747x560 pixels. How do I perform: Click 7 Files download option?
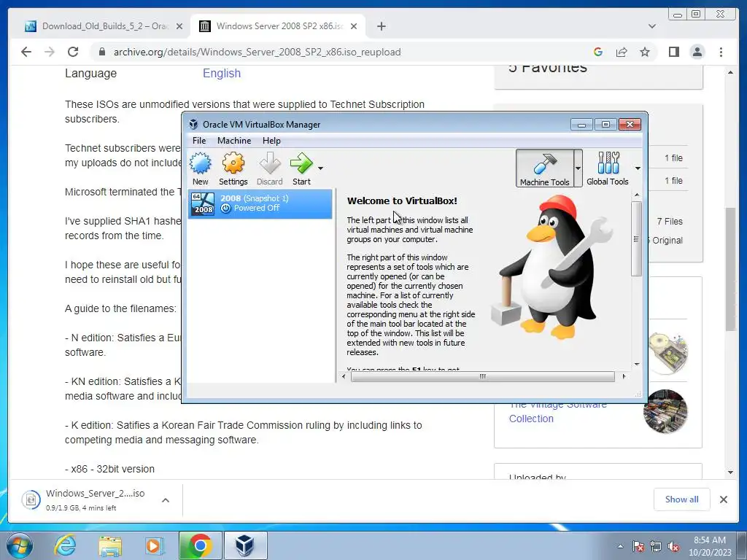tap(670, 222)
